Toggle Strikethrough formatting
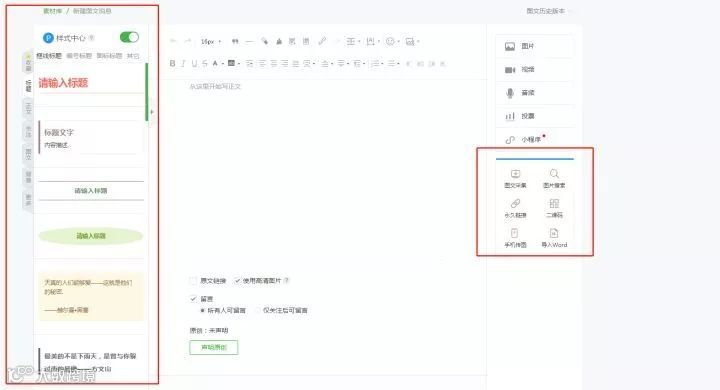 (205, 63)
